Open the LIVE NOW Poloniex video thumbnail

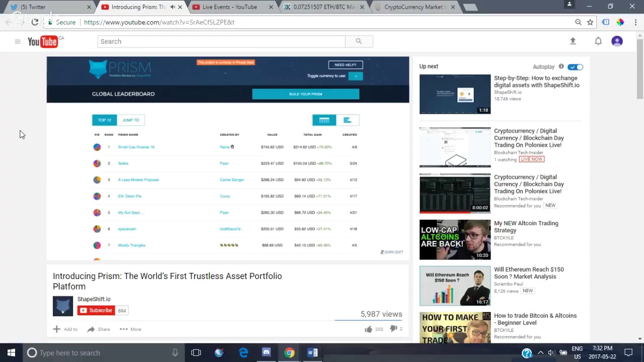click(455, 147)
